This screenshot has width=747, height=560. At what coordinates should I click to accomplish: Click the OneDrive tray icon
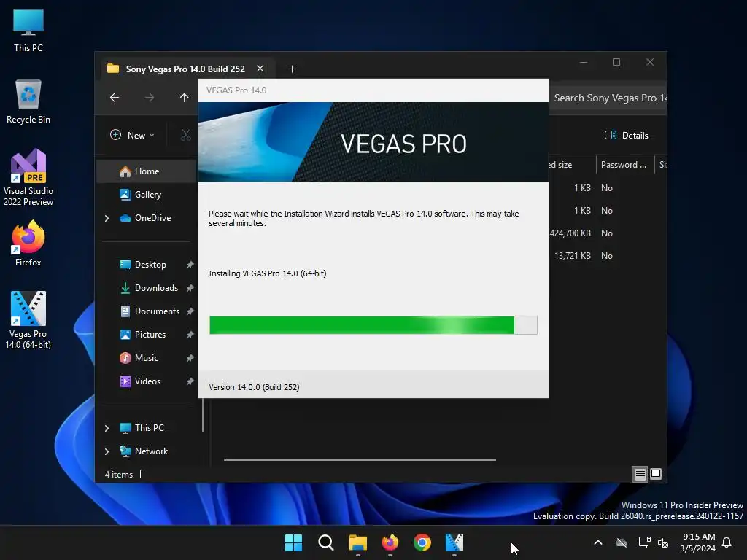(622, 542)
